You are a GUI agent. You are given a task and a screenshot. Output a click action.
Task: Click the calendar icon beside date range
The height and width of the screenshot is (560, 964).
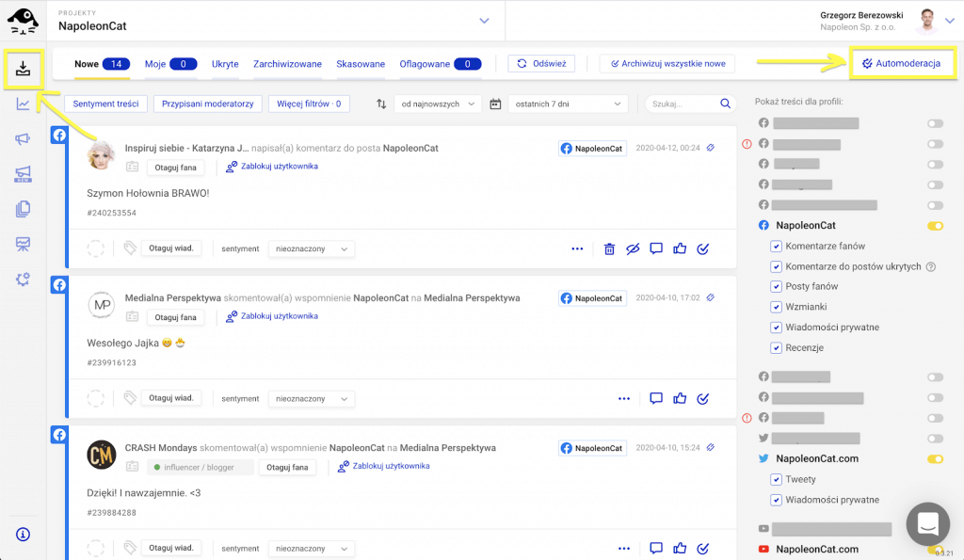click(495, 104)
